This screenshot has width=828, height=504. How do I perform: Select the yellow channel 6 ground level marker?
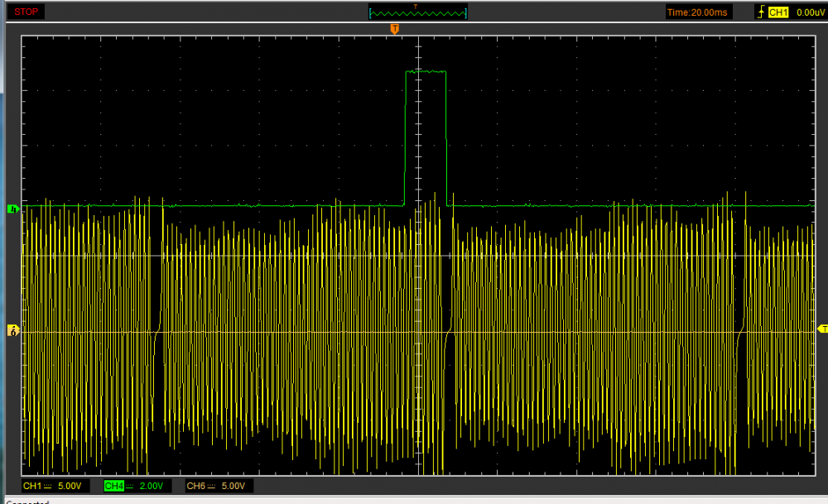point(12,331)
